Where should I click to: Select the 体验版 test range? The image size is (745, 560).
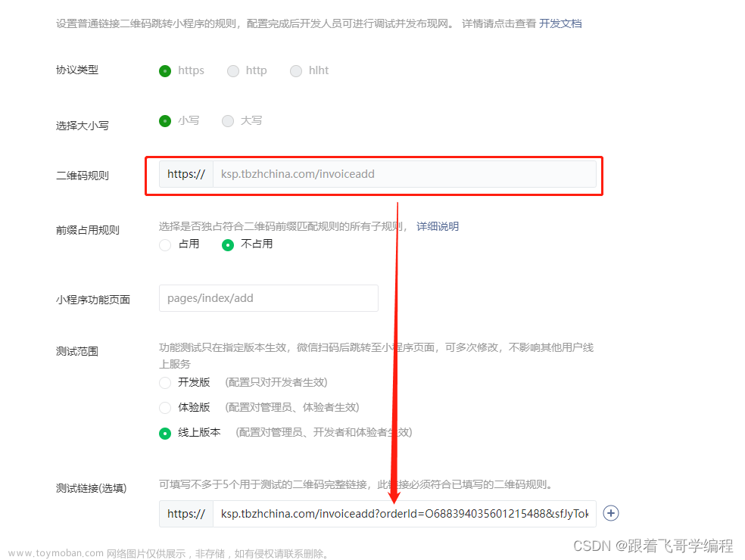[x=165, y=408]
